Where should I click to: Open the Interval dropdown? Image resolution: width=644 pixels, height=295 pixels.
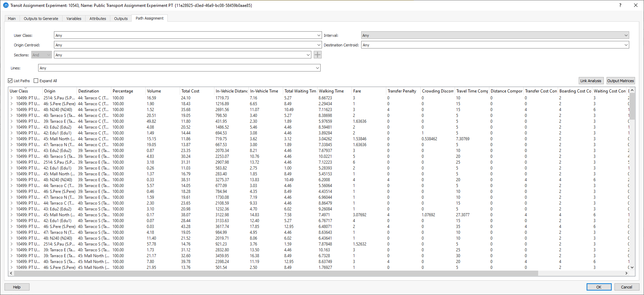coord(495,35)
